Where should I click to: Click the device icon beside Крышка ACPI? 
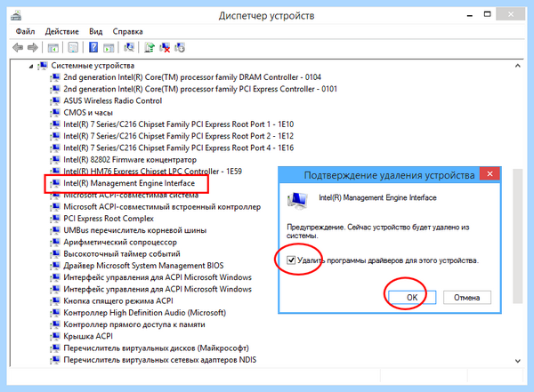point(55,336)
